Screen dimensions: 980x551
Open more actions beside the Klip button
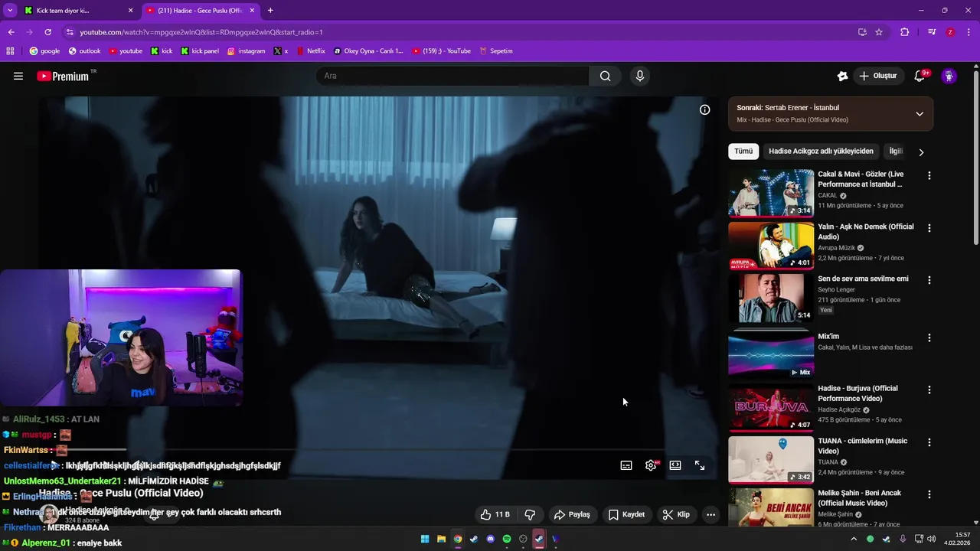(710, 514)
